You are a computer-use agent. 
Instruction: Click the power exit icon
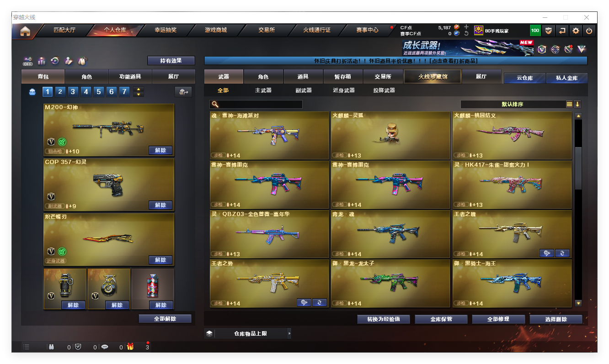589,31
